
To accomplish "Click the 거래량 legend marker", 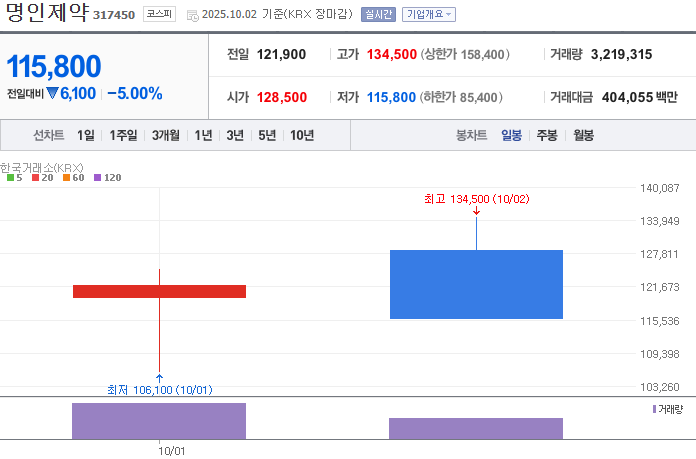I will coord(654,409).
